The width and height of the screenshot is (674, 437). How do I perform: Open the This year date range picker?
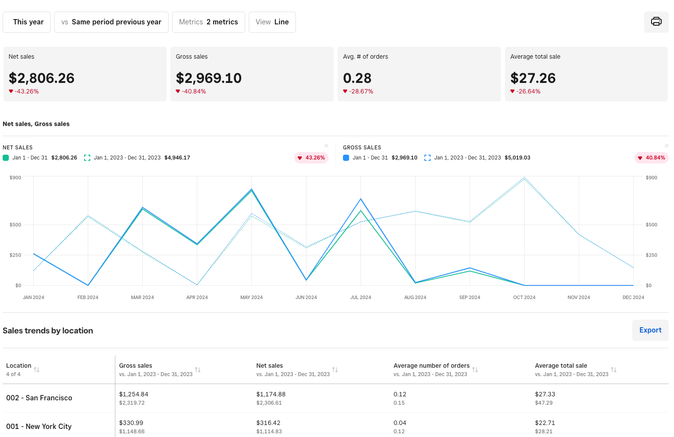pos(27,22)
